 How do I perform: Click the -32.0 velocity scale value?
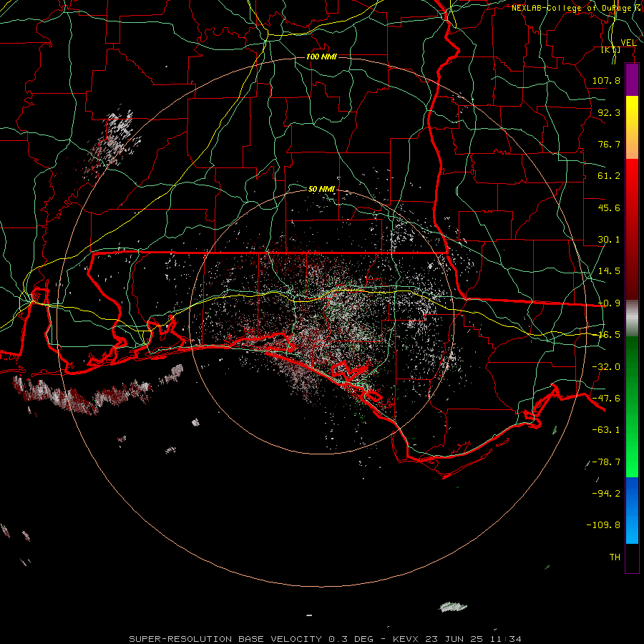coord(606,367)
